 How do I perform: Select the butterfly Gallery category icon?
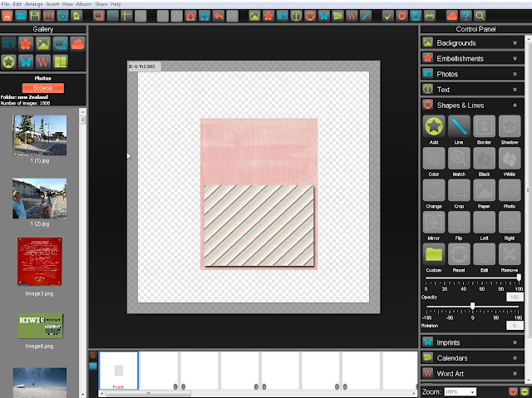tap(26, 61)
